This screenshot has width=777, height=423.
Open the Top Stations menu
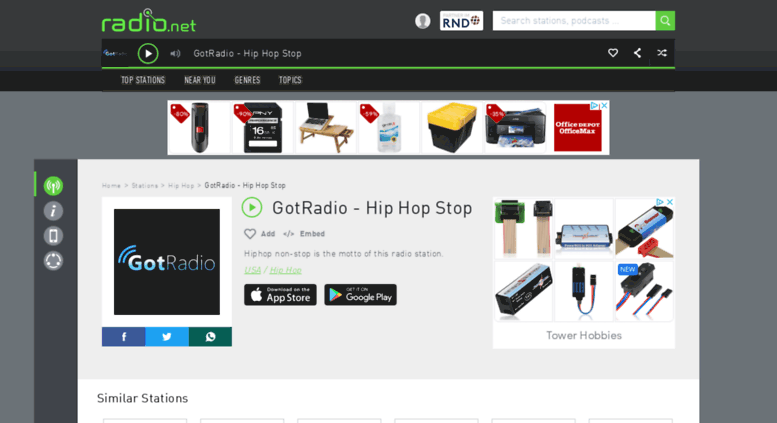(x=143, y=80)
